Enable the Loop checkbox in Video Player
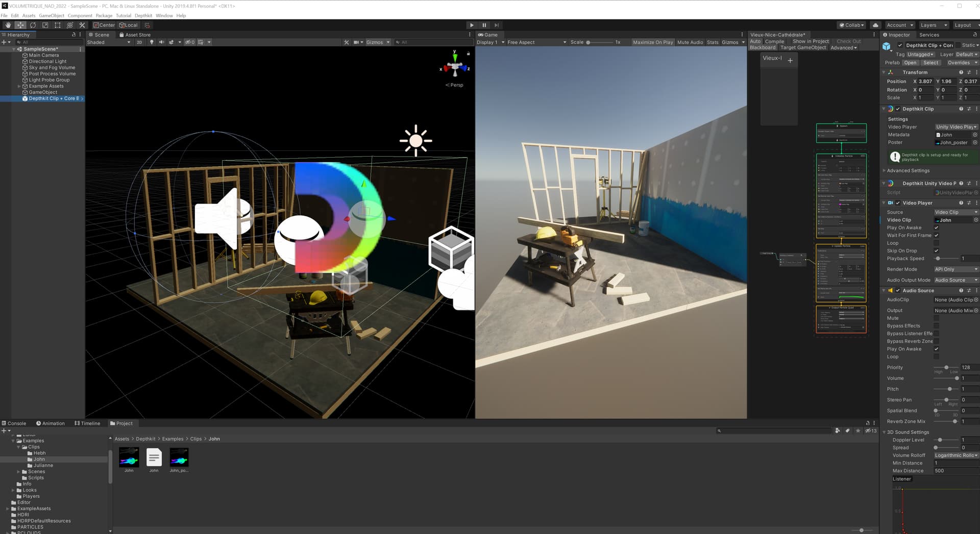This screenshot has width=980, height=534. point(936,243)
